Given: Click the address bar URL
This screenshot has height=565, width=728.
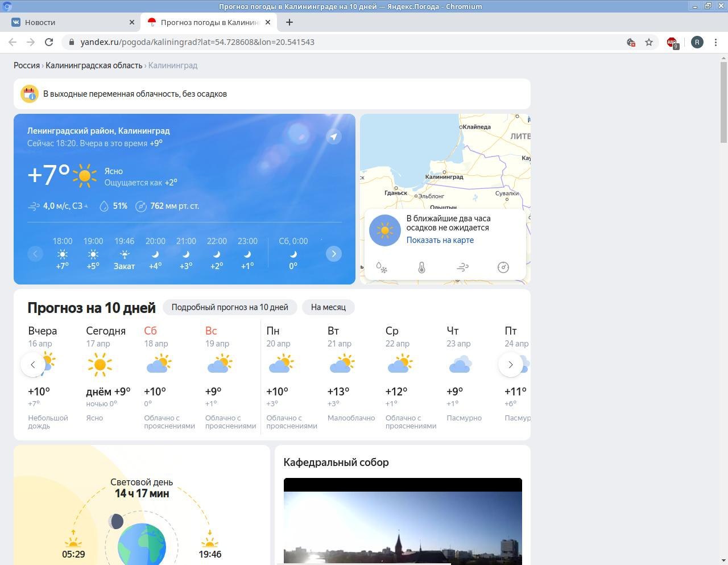Looking at the screenshot, I should coord(197,42).
